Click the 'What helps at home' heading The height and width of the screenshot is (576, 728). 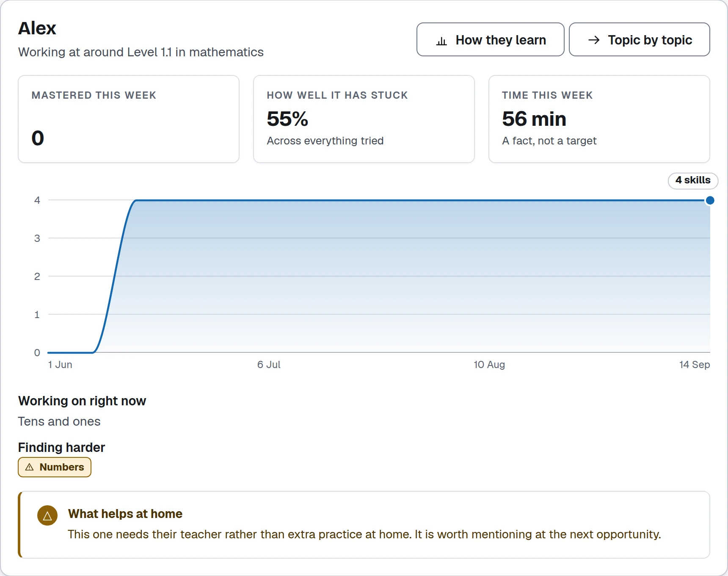[x=125, y=514]
